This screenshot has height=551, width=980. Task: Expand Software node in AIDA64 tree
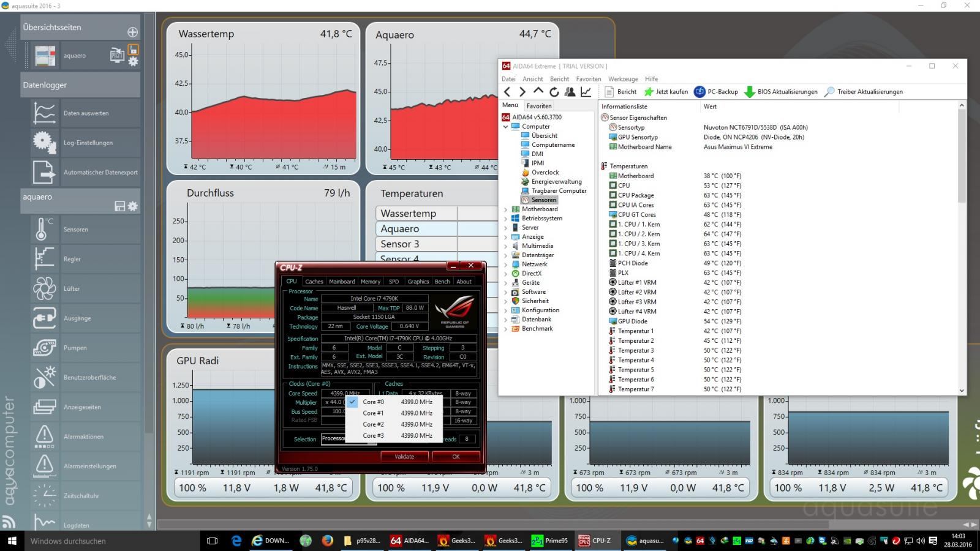point(506,292)
